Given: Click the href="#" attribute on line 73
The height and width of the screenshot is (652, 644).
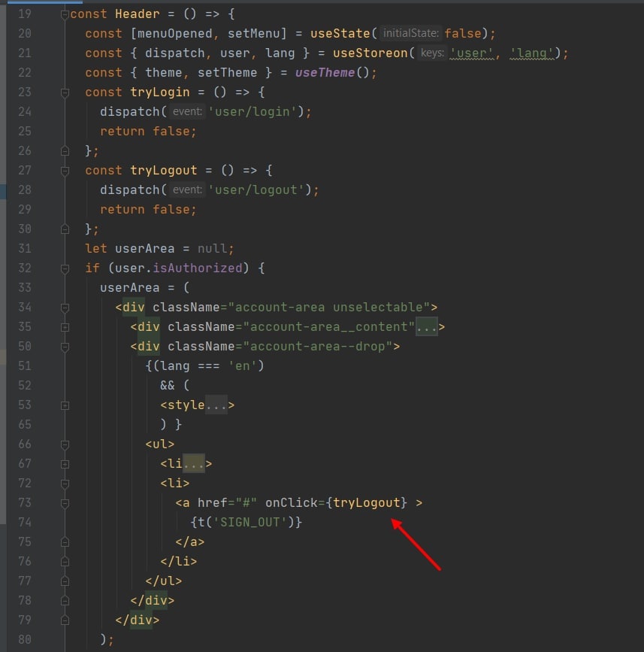Looking at the screenshot, I should tap(227, 502).
